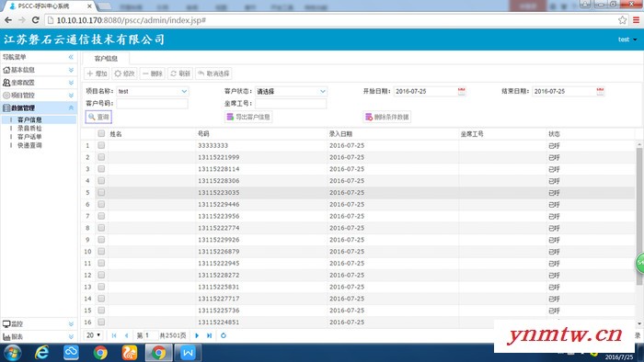Jump to the last page of results
644x362 pixels.
click(209, 335)
